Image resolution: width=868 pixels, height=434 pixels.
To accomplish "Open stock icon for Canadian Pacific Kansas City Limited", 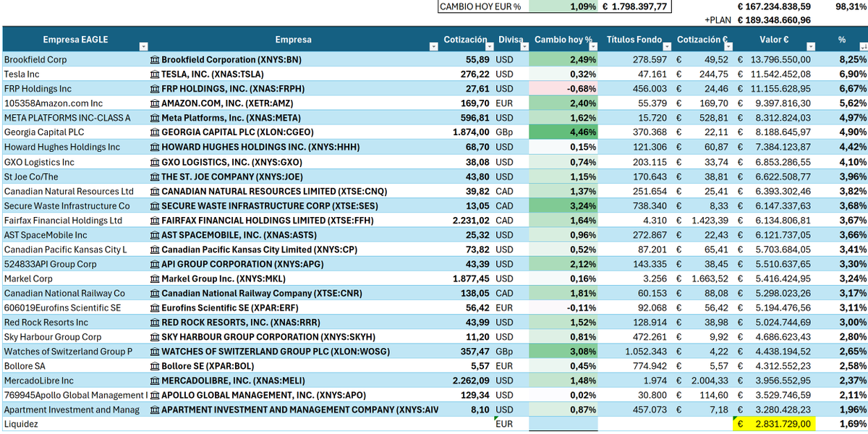I will tap(155, 250).
